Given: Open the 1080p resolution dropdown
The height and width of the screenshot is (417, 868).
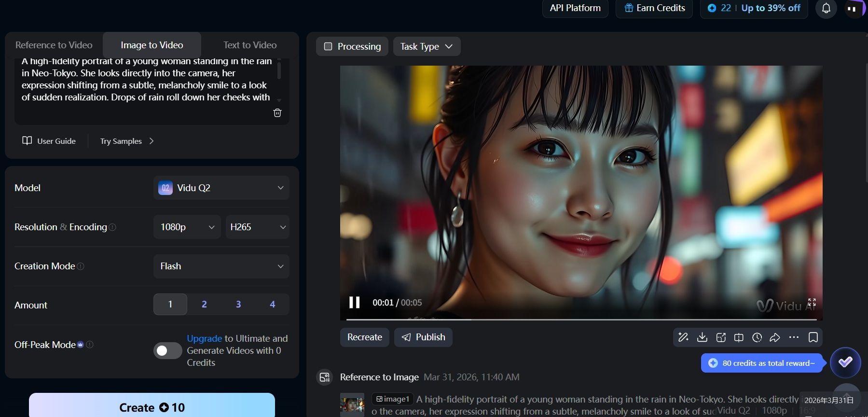Looking at the screenshot, I should 187,227.
